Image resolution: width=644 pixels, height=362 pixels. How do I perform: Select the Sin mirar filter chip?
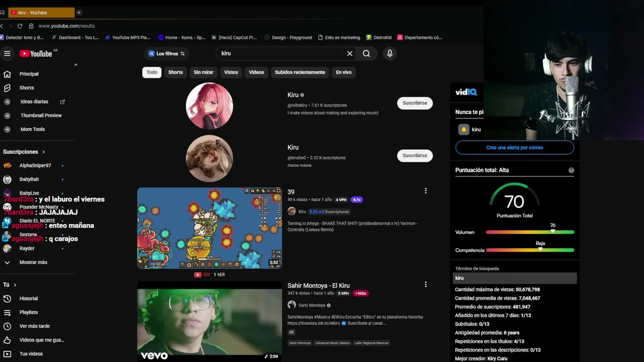click(204, 72)
